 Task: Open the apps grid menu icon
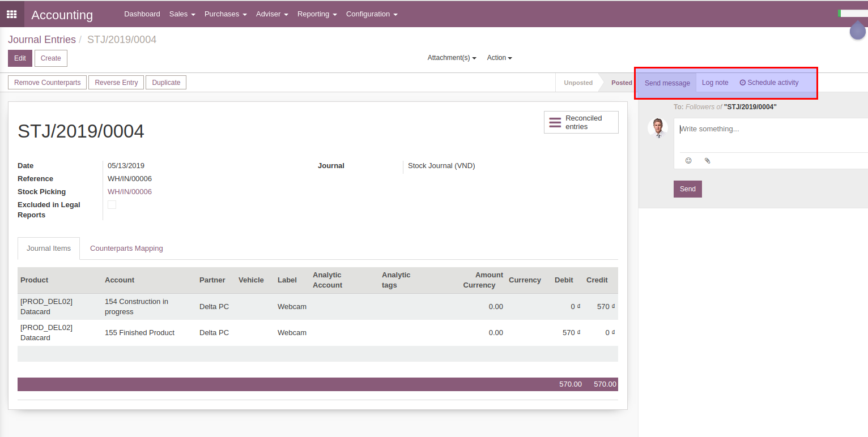[x=11, y=14]
